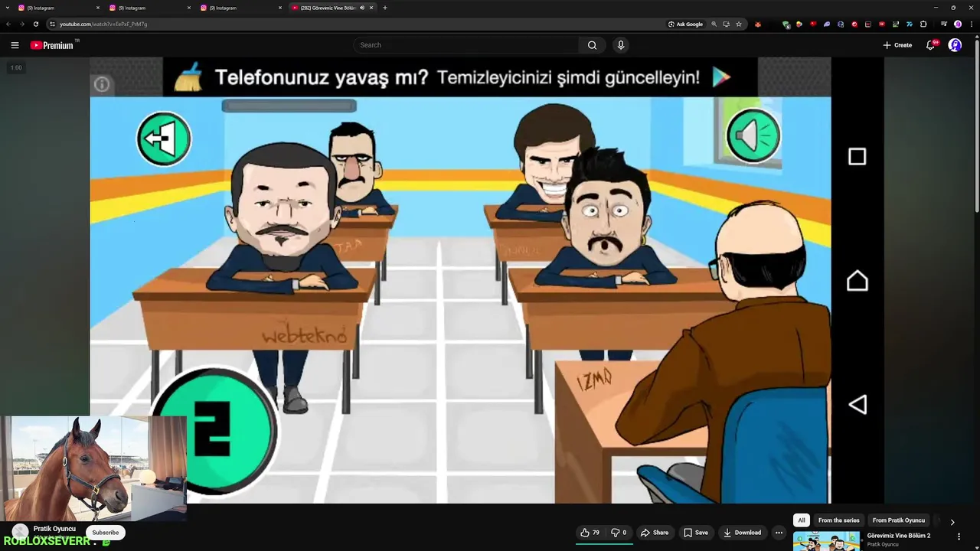Share the video

[x=655, y=533]
